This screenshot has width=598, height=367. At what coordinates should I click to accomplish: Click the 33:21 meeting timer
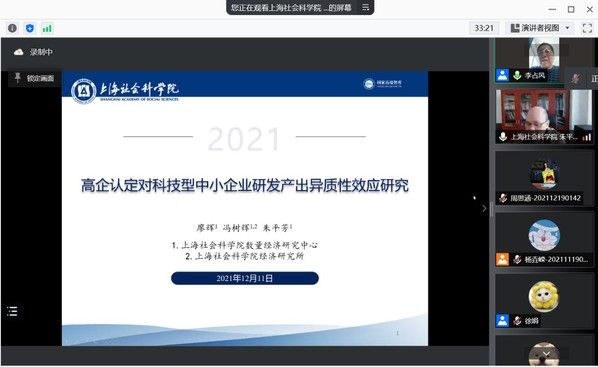pyautogui.click(x=484, y=28)
